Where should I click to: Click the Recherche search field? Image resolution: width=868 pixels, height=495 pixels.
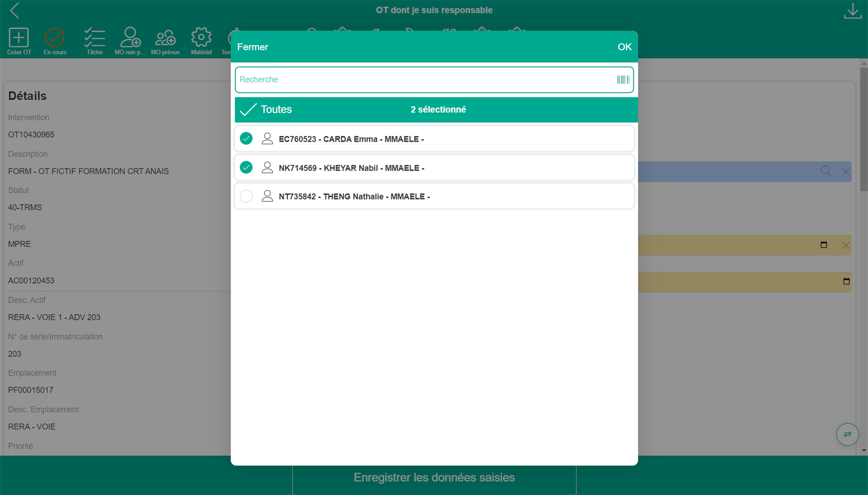[424, 80]
